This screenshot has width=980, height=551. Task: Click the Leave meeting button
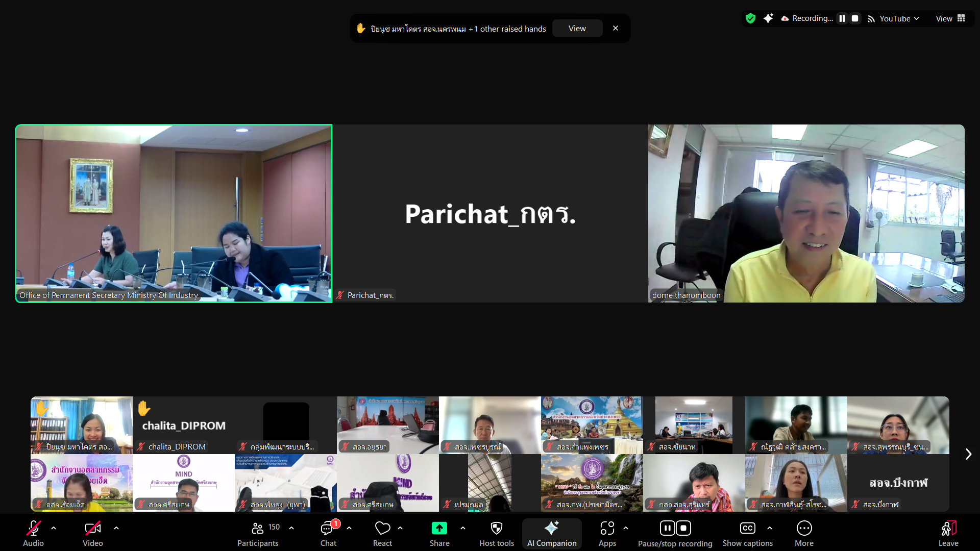(x=948, y=533)
